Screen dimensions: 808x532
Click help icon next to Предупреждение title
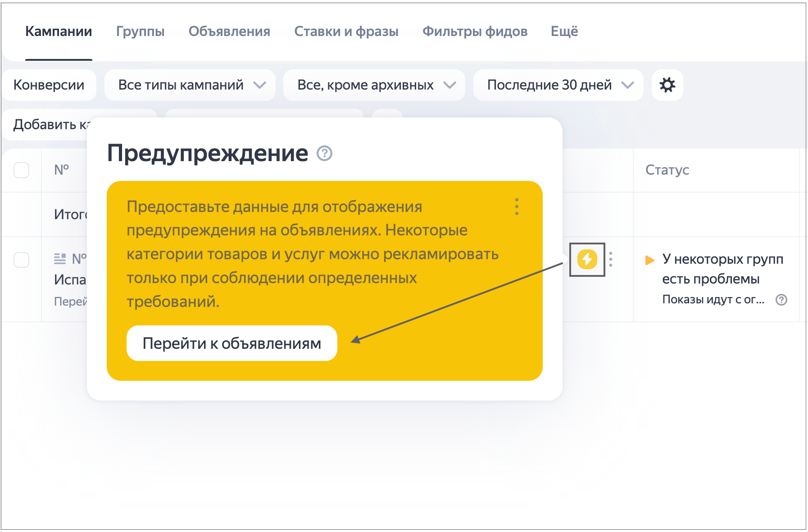324,153
